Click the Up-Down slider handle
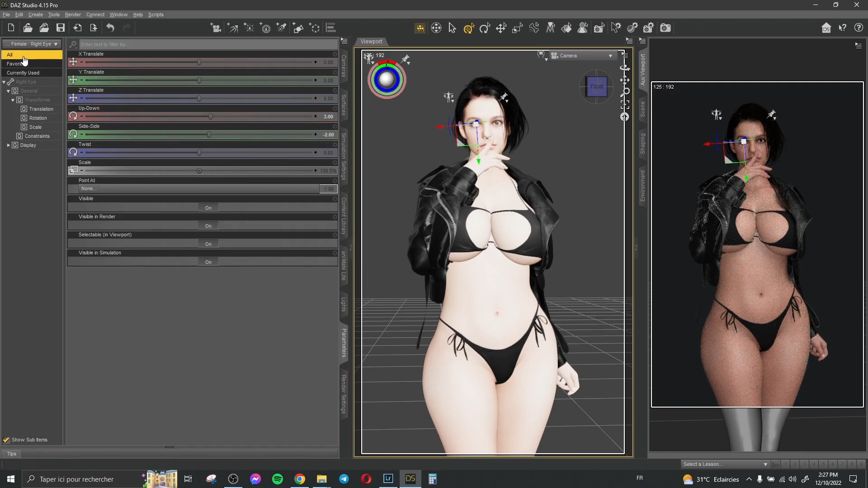This screenshot has width=868, height=488. 210,117
